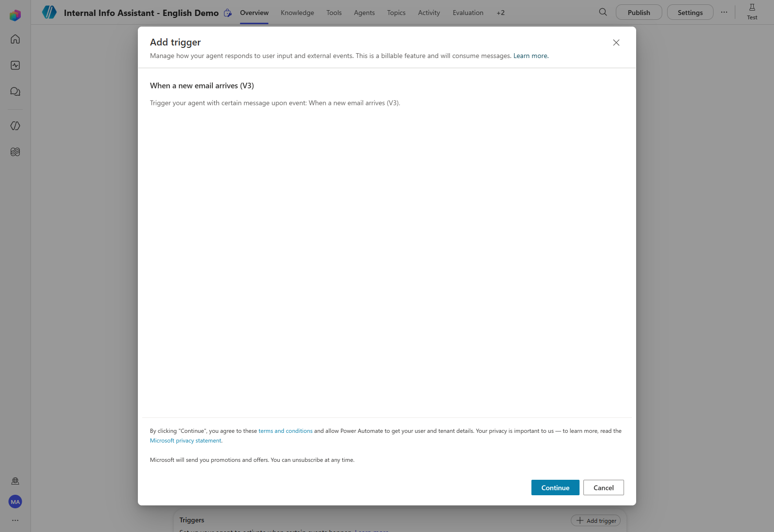Screen dimensions: 774x532
Task: Open the Activity monitor sidebar icon
Action: tap(15, 65)
